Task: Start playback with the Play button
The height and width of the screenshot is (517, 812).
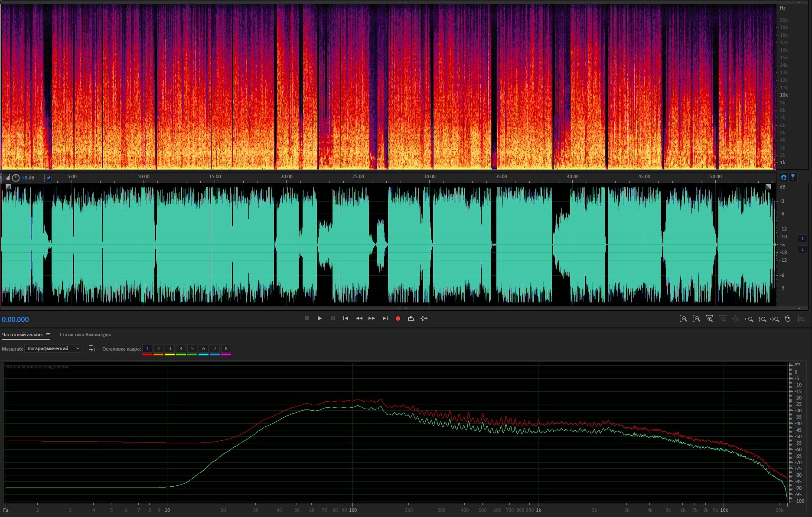Action: pos(320,319)
